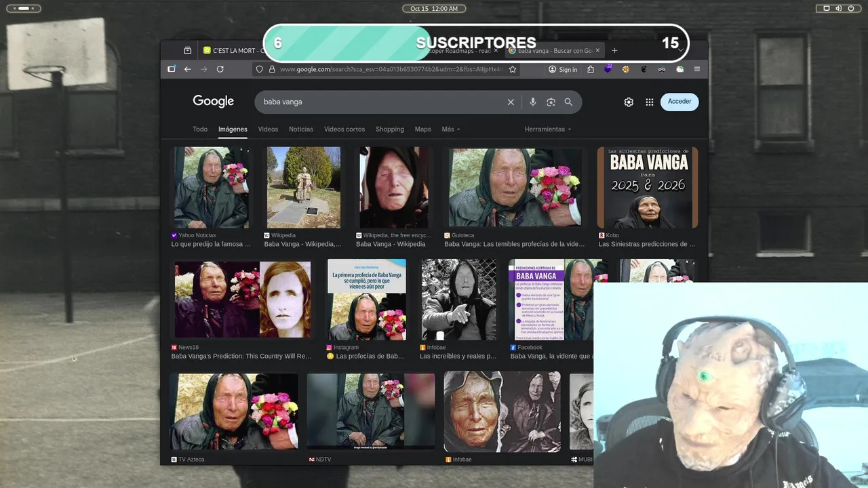Image resolution: width=868 pixels, height=488 pixels.
Task: Bookmark this page with the star icon
Action: (513, 69)
